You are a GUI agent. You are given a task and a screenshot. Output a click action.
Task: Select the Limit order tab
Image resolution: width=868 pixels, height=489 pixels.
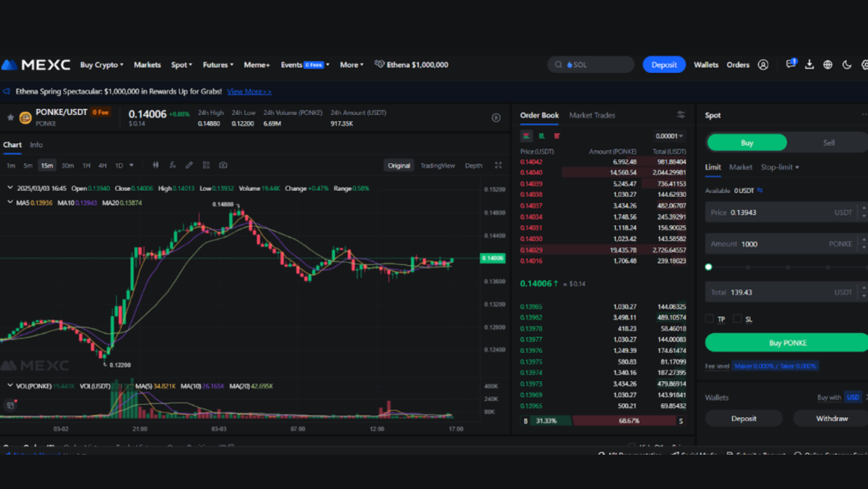[713, 167]
